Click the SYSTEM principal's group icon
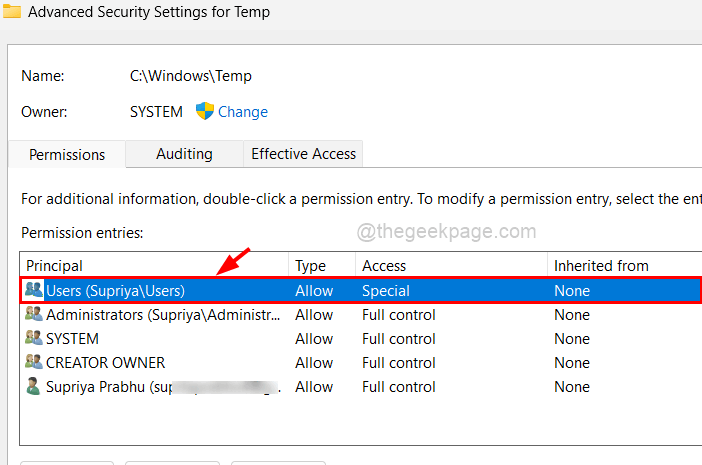 [x=34, y=339]
